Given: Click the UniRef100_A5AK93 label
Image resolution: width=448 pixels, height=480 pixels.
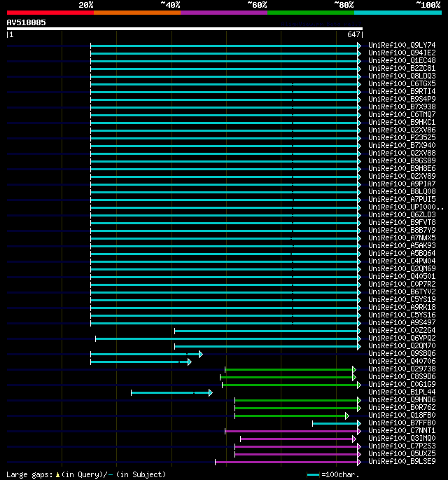Looking at the screenshot, I should point(402,245).
